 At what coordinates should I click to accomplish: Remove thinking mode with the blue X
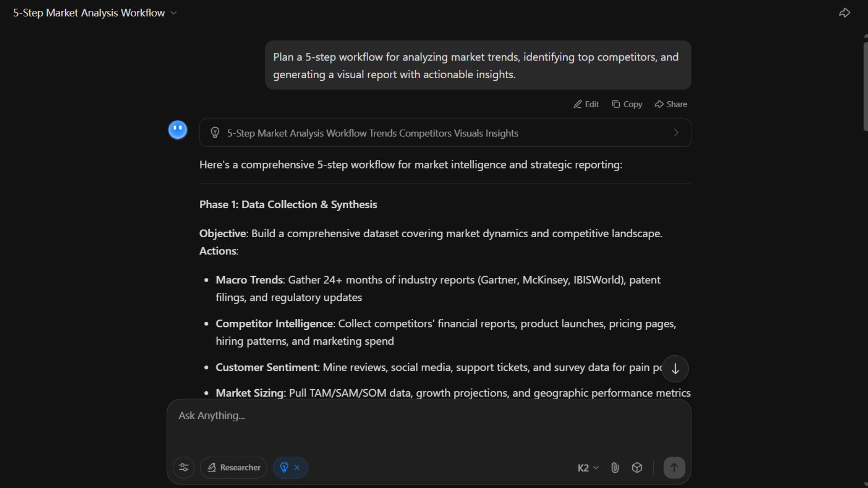(297, 468)
